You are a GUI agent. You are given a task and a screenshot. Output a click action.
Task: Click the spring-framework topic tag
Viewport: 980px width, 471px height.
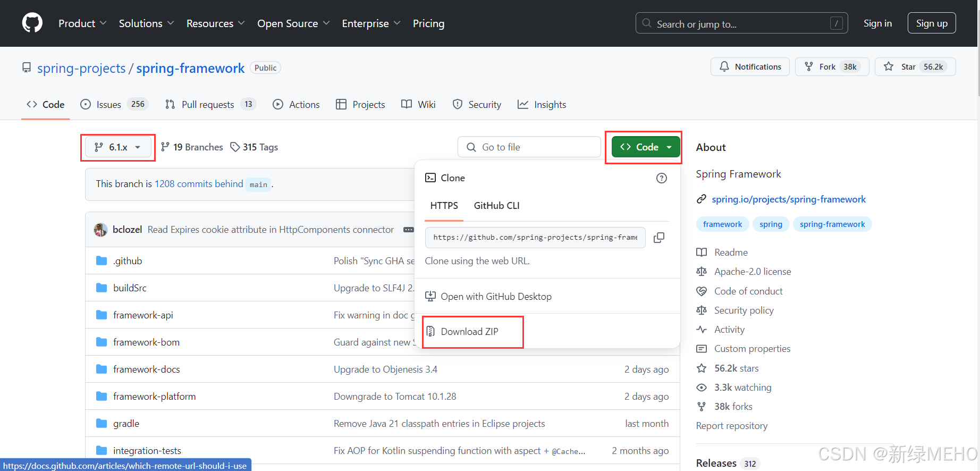coord(832,224)
